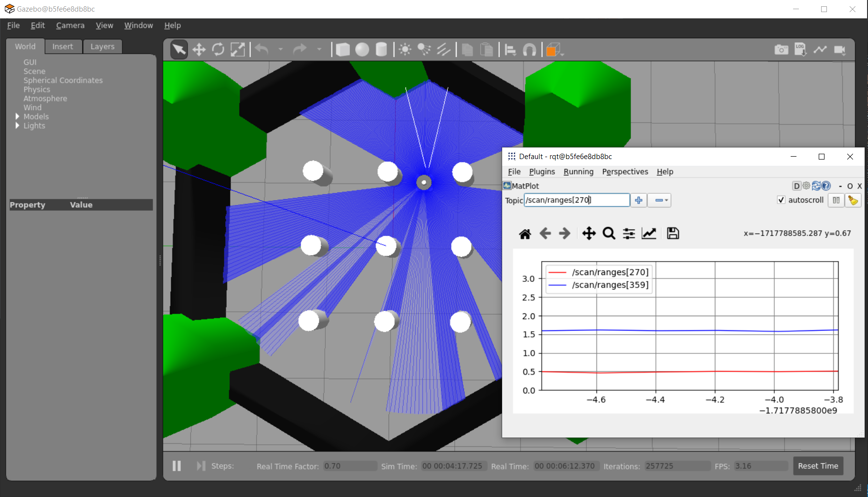Start video recording with camcorder icon
The width and height of the screenshot is (868, 497).
(840, 49)
